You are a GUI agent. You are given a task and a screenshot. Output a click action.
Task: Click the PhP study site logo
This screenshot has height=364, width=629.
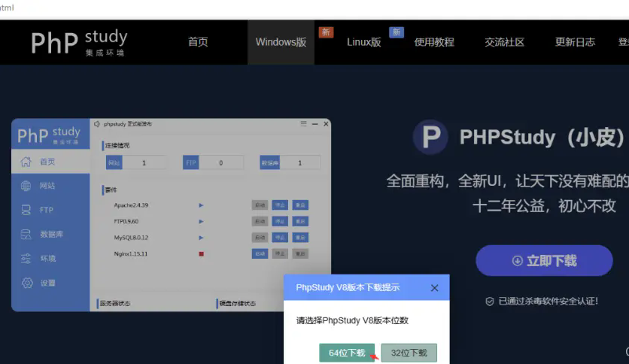pyautogui.click(x=79, y=43)
